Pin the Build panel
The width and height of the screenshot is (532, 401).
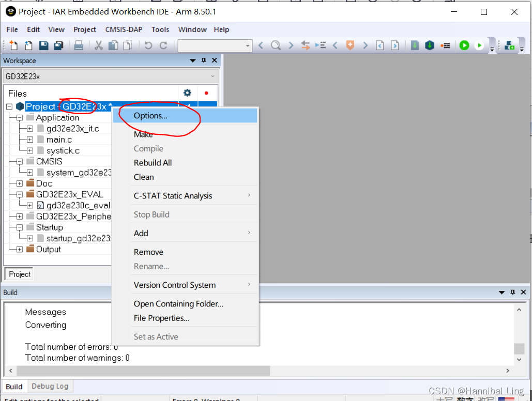click(x=513, y=292)
